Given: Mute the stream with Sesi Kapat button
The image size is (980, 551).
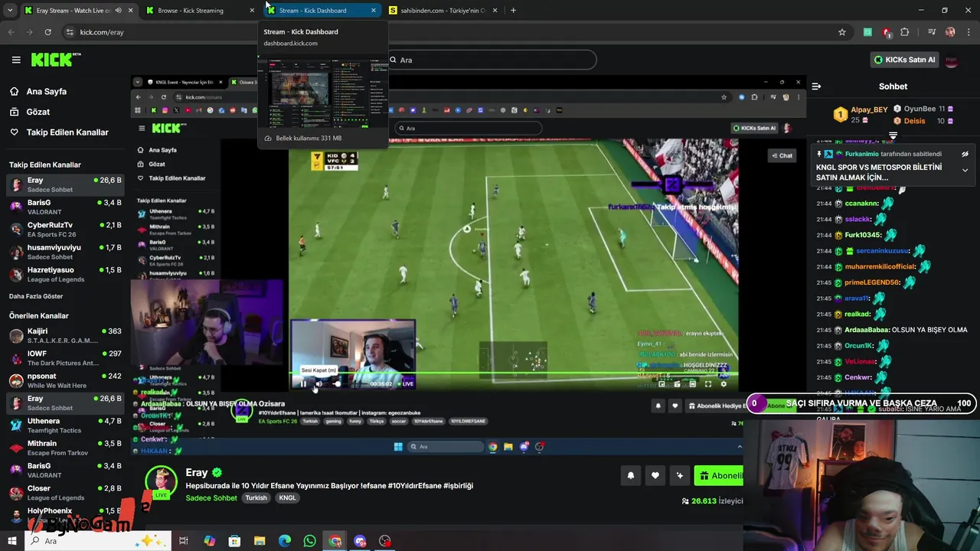Looking at the screenshot, I should click(x=319, y=384).
